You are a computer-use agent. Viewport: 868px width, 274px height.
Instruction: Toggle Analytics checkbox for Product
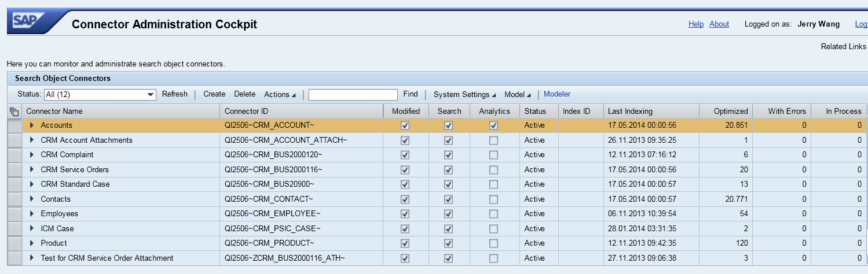(x=493, y=243)
